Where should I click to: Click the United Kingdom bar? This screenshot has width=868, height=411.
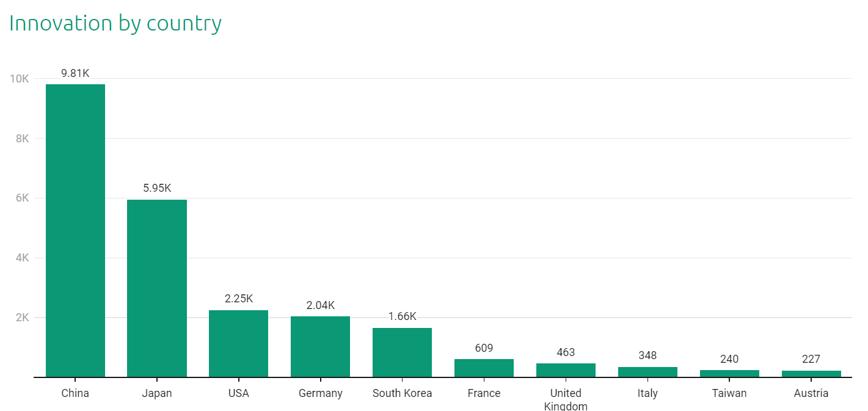point(566,370)
